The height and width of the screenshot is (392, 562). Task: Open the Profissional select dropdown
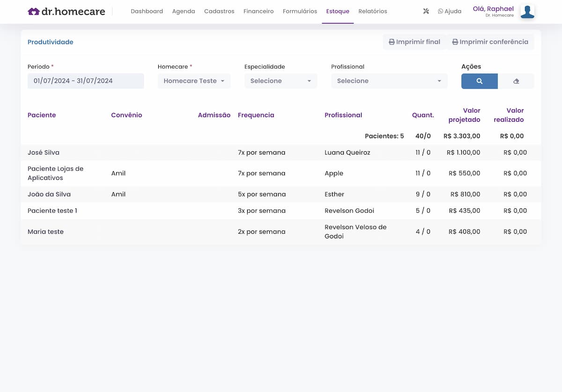tap(389, 81)
